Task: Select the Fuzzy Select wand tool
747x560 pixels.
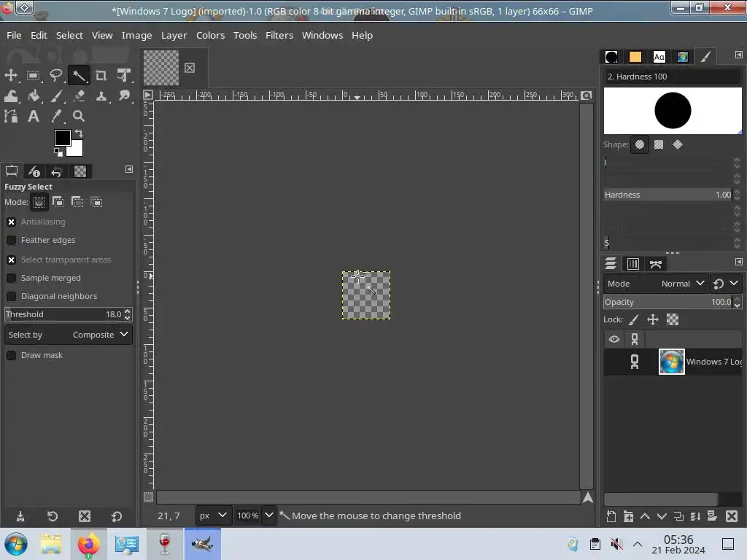Action: point(79,75)
